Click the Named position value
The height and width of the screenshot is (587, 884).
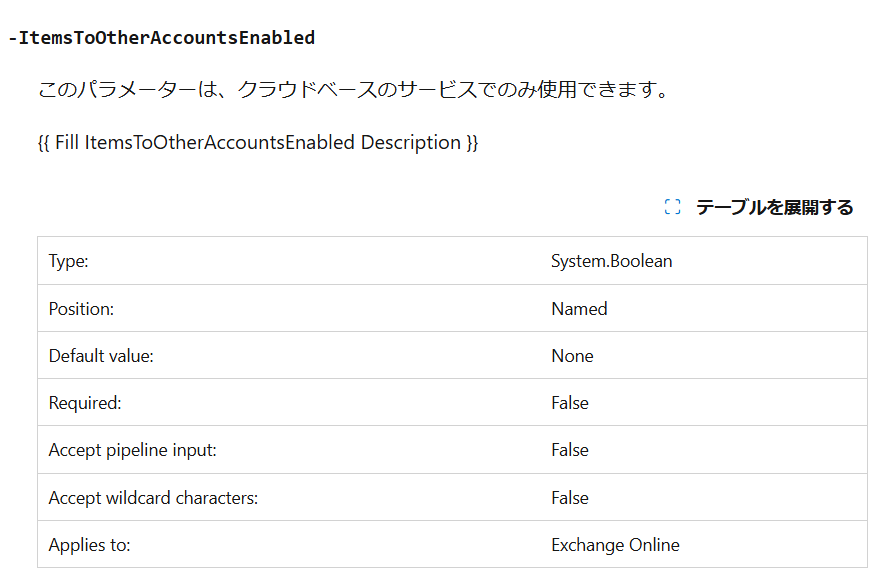pos(580,309)
